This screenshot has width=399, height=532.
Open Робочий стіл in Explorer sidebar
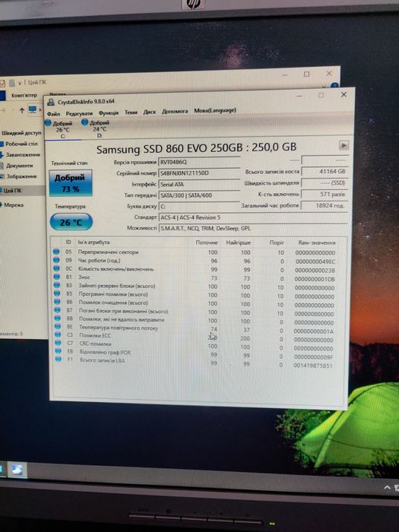click(21, 144)
